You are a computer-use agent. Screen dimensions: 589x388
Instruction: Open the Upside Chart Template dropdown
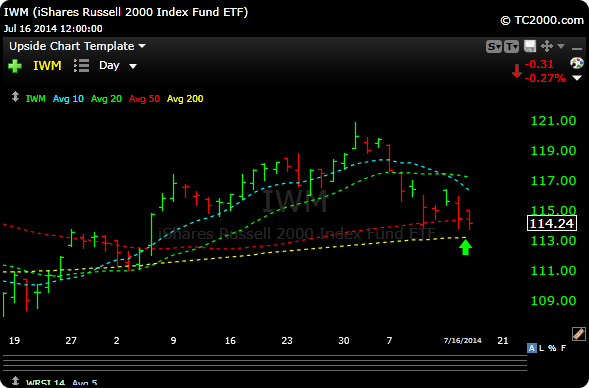[x=77, y=46]
